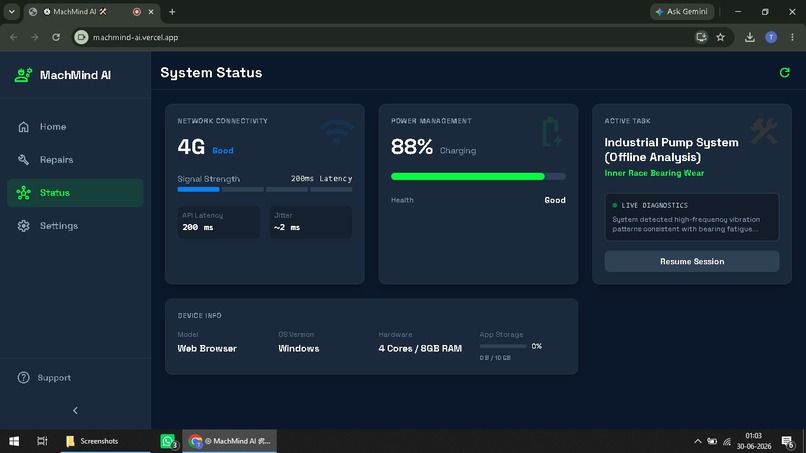Click the address bar URL machmind-ai.vercel.app
Image resolution: width=806 pixels, height=453 pixels.
click(x=136, y=37)
